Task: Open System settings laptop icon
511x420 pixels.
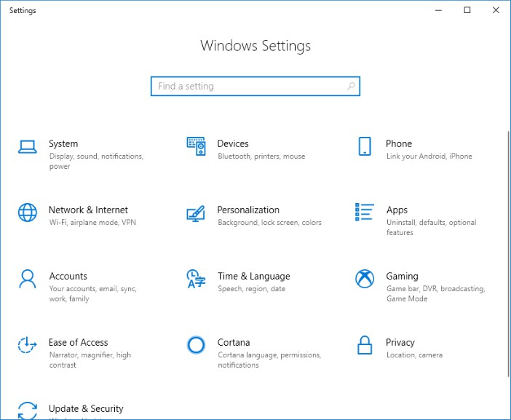Action: (x=28, y=146)
